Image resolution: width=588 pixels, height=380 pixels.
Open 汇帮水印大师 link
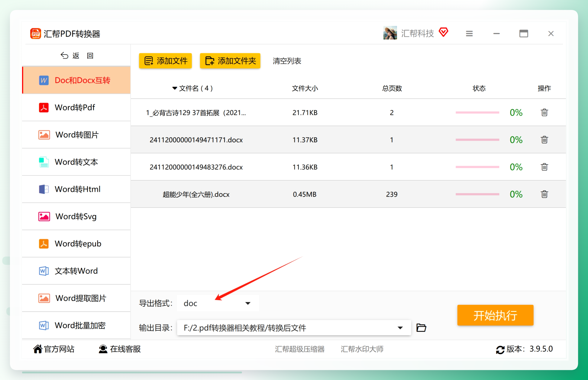(x=362, y=349)
